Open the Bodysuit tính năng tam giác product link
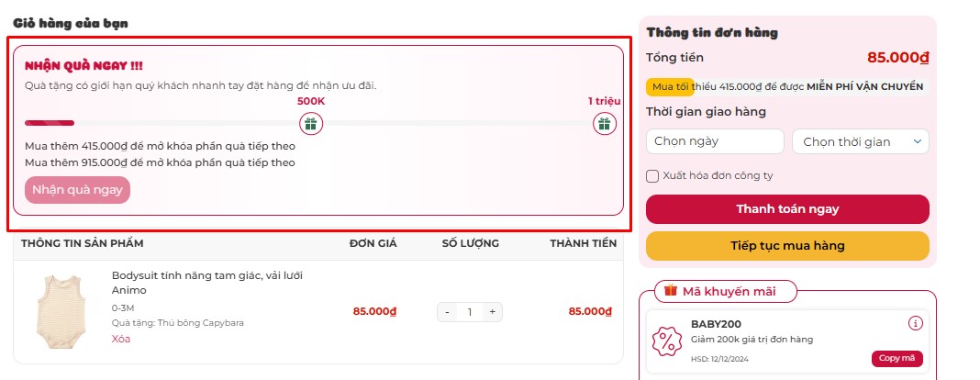Image resolution: width=980 pixels, height=380 pixels. click(x=207, y=283)
